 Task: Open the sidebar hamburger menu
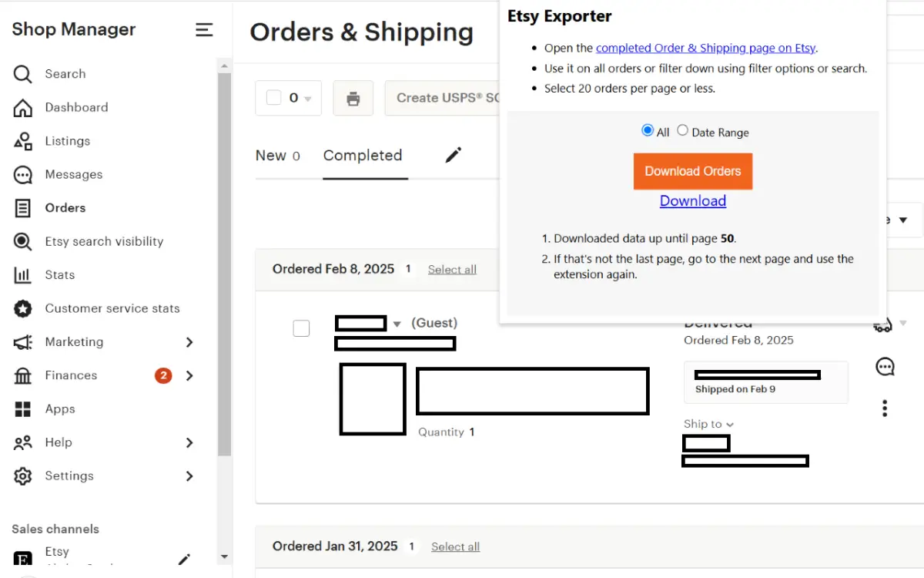pyautogui.click(x=203, y=29)
